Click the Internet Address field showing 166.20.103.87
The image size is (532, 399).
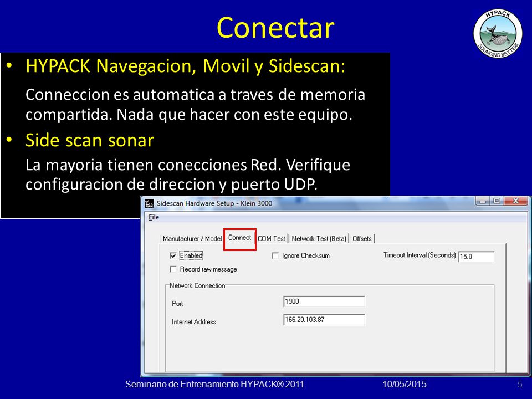[324, 319]
